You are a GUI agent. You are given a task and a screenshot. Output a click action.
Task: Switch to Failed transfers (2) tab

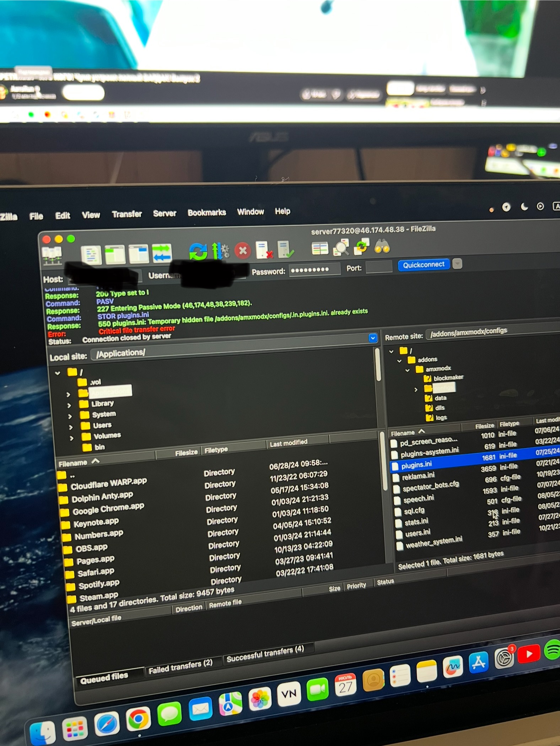180,667
